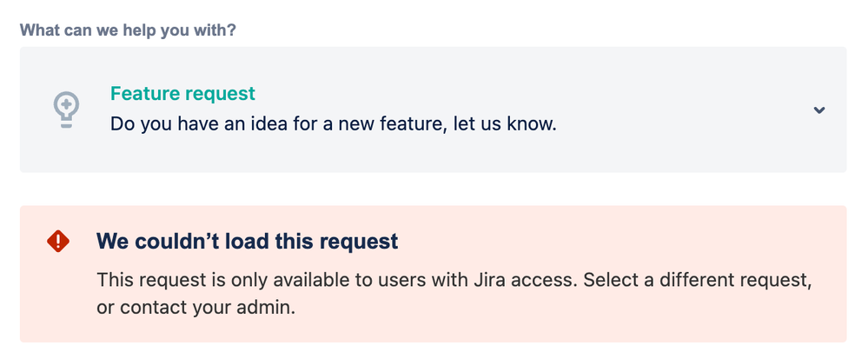This screenshot has width=868, height=359.
Task: Select the green Feature request title
Action: (x=182, y=94)
